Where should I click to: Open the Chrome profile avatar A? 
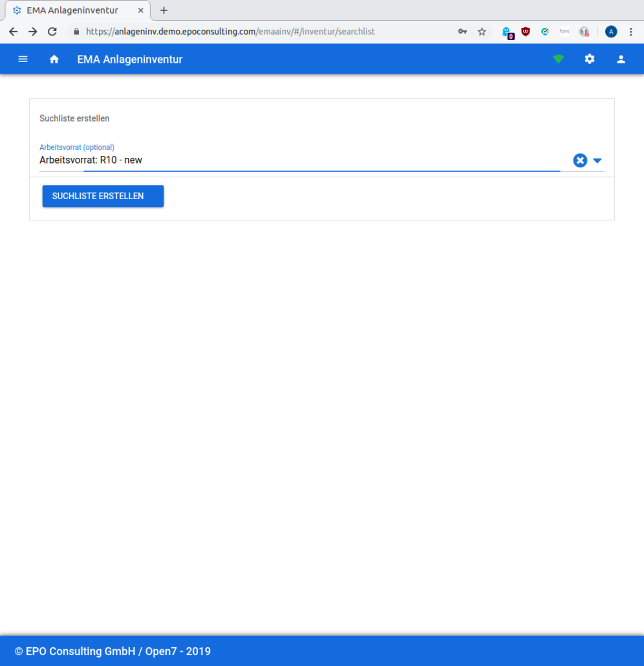click(x=611, y=32)
